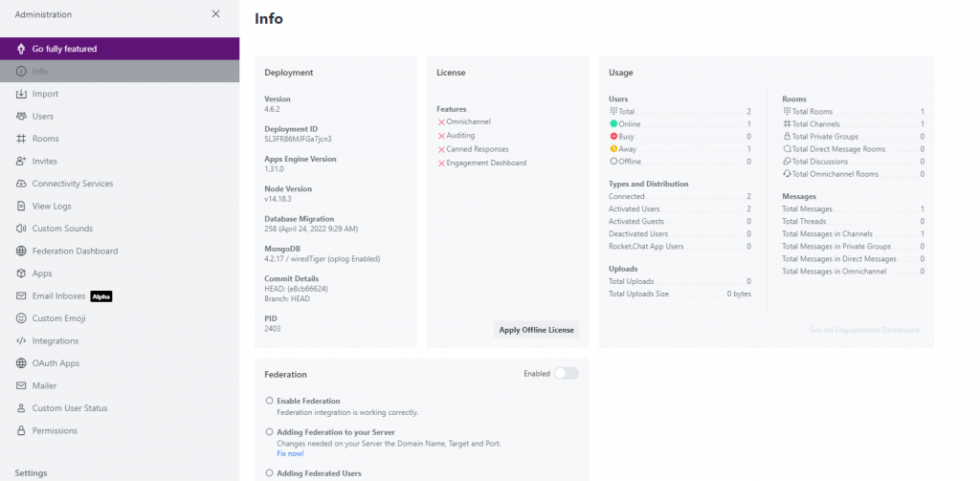Open Email Inboxes alpha section
This screenshot has width=980, height=481.
click(58, 295)
